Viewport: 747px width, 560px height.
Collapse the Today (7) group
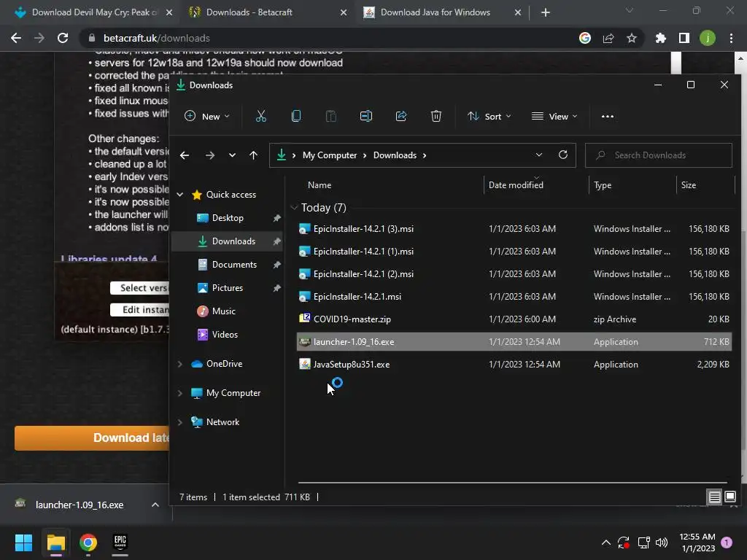click(294, 208)
